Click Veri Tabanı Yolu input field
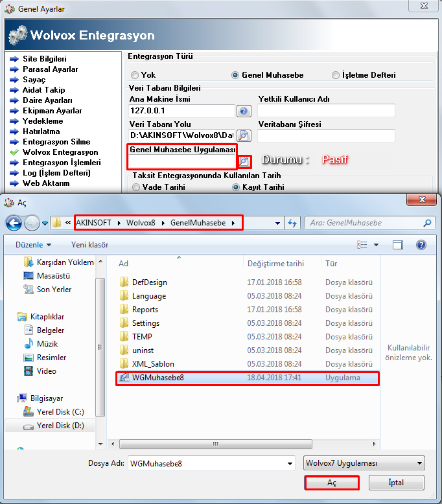Viewport: 442px width, 504px height. (182, 135)
